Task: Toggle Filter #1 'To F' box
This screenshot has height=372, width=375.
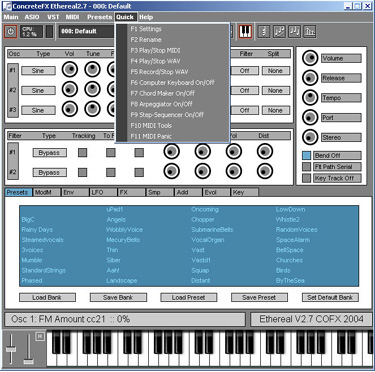Action: pyautogui.click(x=111, y=153)
